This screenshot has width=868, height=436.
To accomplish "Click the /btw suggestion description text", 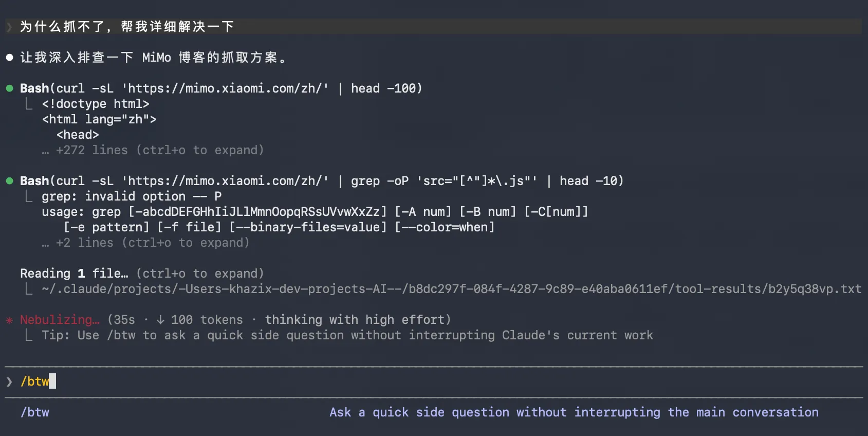I will tap(574, 412).
